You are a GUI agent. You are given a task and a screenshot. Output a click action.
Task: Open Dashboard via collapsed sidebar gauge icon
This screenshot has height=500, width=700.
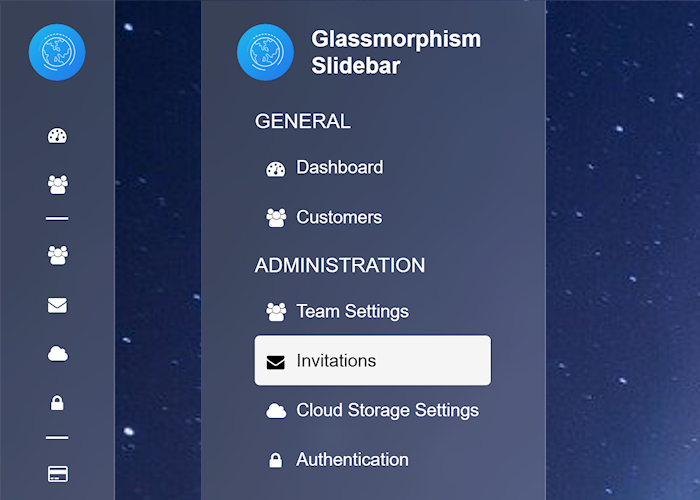pos(57,136)
